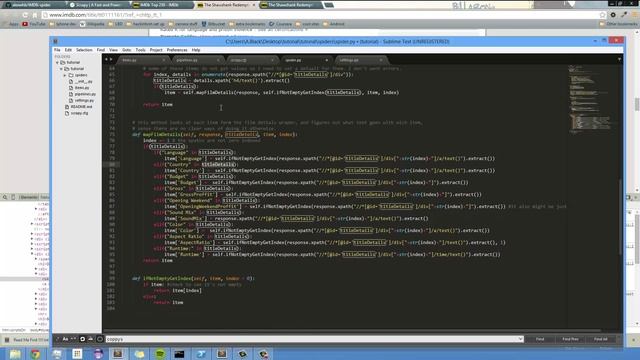Open the Preferences menu
Screen dimensions: 640x360
click(x=177, y=50)
